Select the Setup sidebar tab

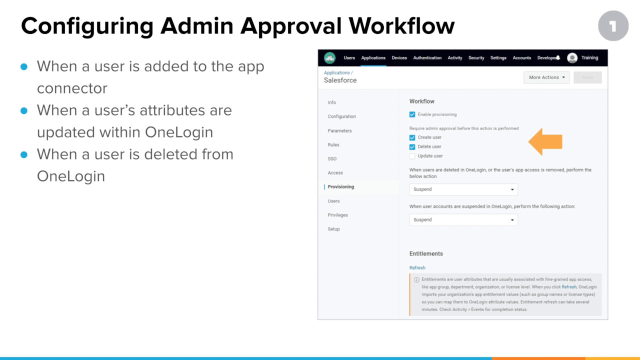click(333, 229)
